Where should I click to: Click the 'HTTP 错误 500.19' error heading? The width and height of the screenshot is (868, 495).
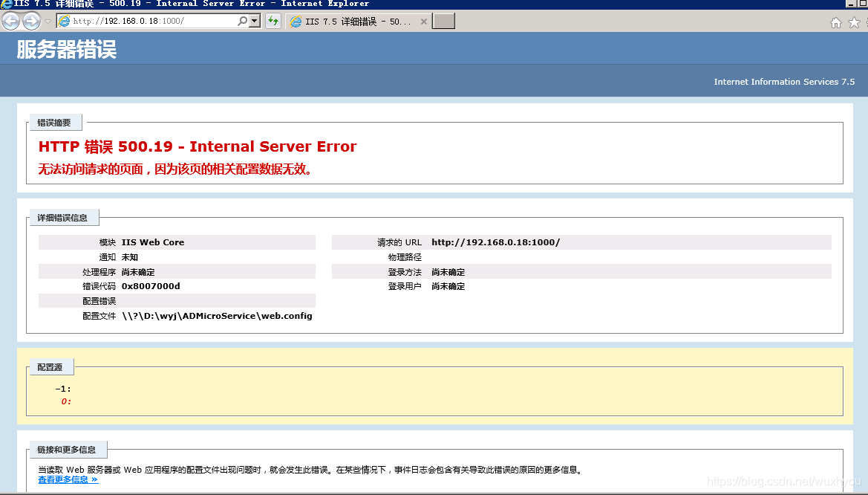coord(198,146)
